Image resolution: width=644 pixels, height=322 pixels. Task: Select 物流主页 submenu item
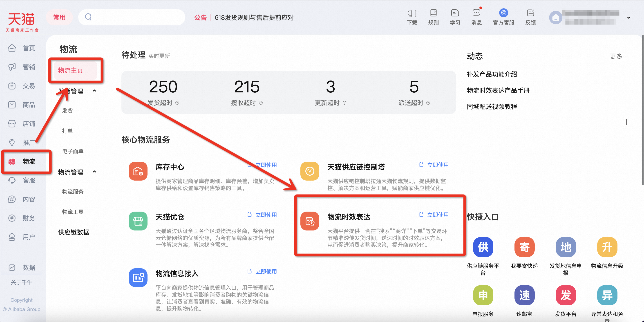tap(75, 71)
